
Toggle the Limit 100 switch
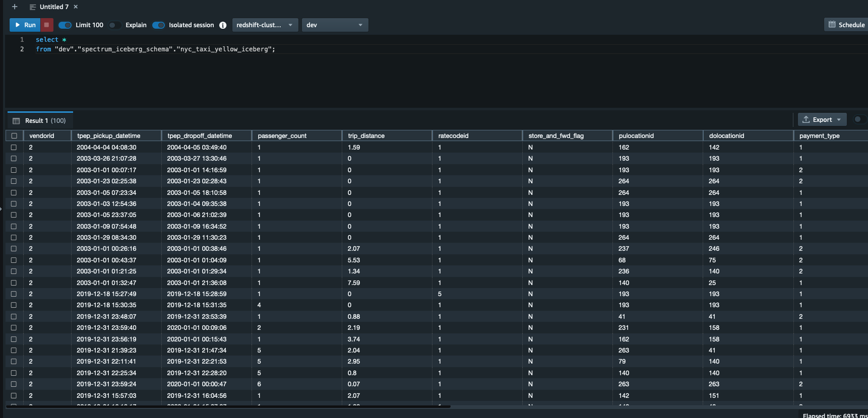pos(65,25)
